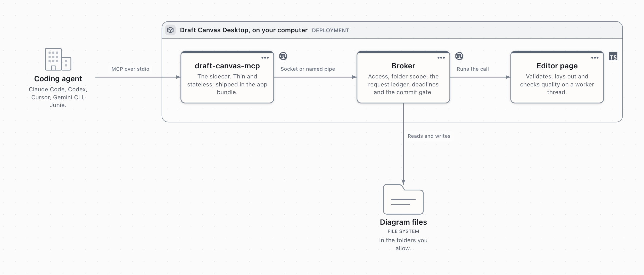Image resolution: width=644 pixels, height=275 pixels.
Task: Click the 'Socket or named pipe' edge label
Action: point(308,69)
